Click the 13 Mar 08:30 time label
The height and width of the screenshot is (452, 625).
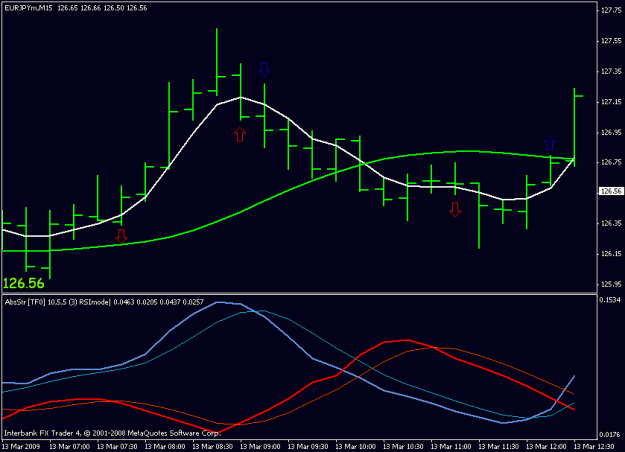pyautogui.click(x=213, y=446)
